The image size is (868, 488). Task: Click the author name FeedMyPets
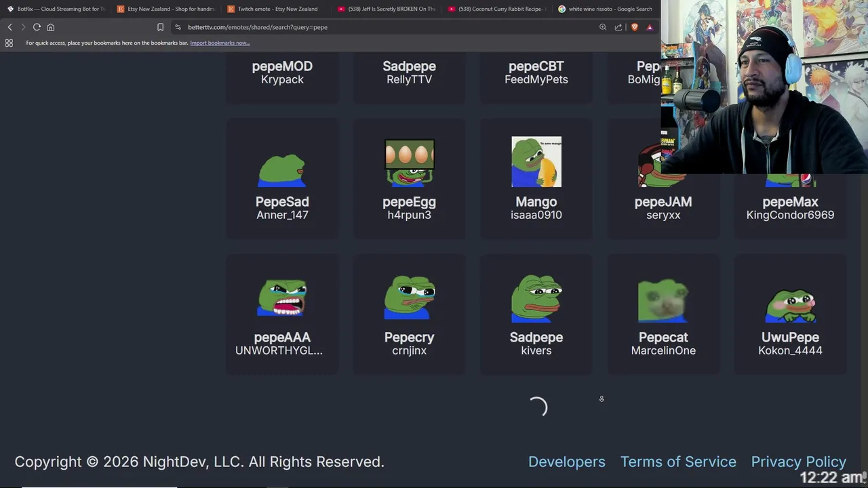tap(536, 79)
